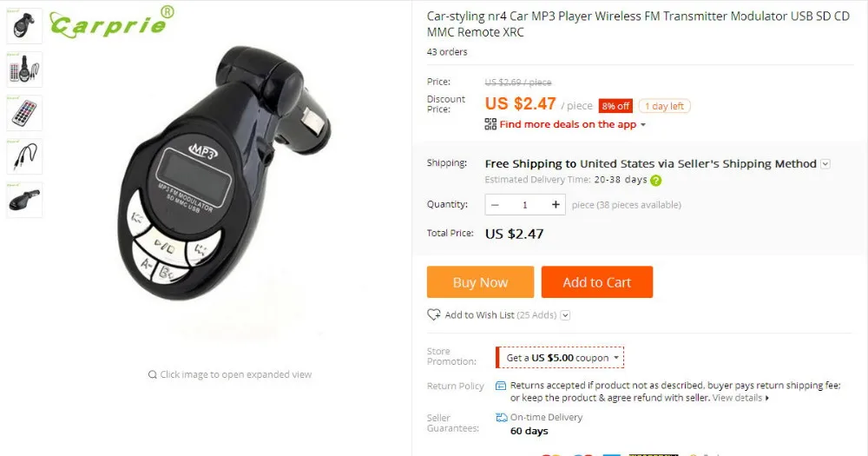Open the View details return link

(x=740, y=398)
